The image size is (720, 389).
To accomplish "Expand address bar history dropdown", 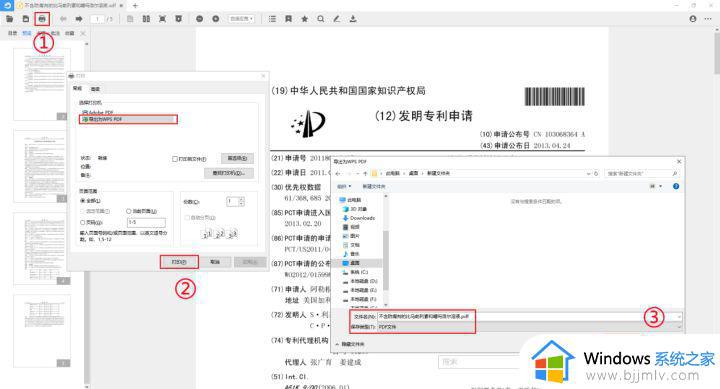I will pos(589,174).
